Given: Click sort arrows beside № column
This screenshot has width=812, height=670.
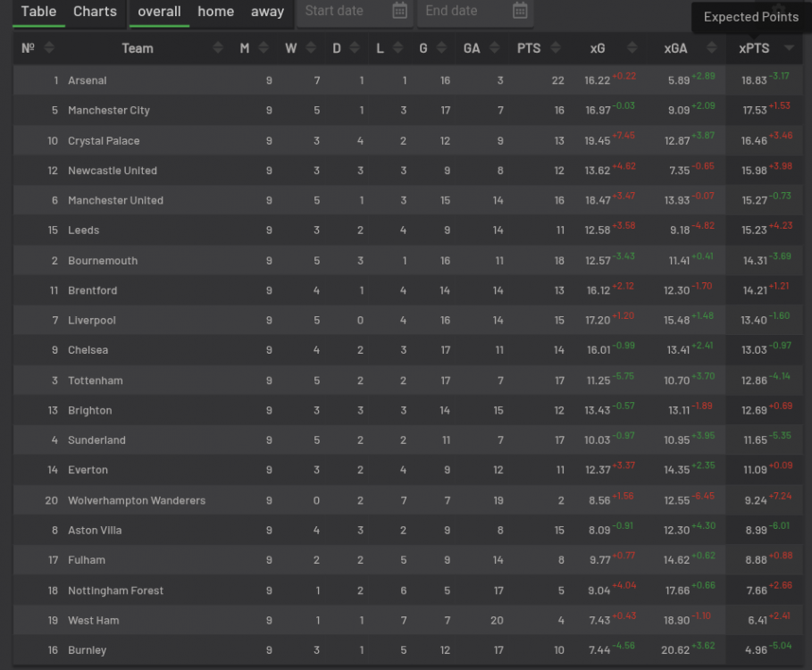Looking at the screenshot, I should click(x=48, y=48).
